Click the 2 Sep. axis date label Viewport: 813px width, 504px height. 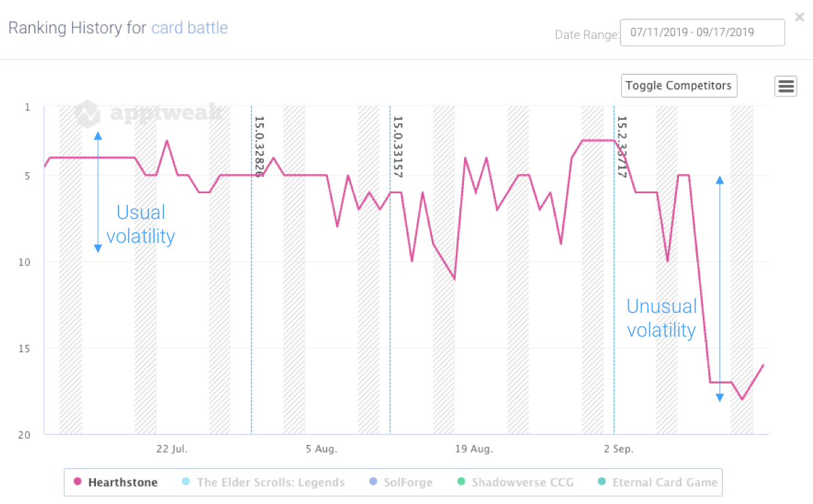tap(618, 449)
